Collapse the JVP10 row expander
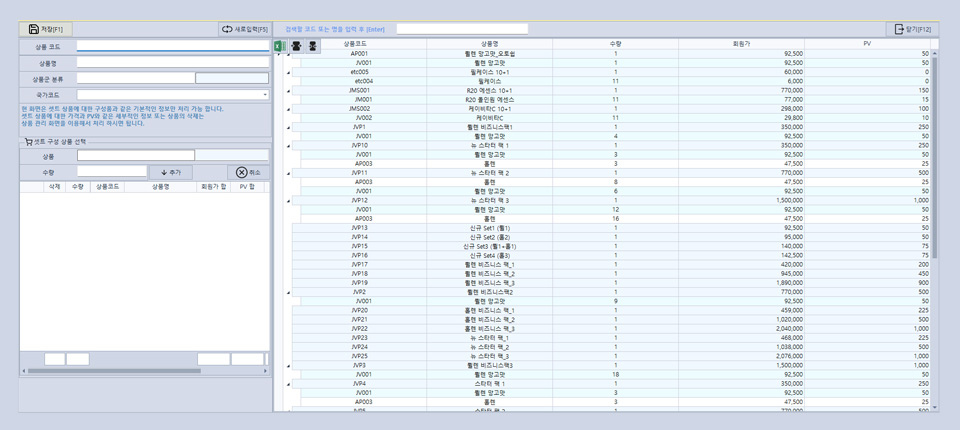 (x=288, y=146)
